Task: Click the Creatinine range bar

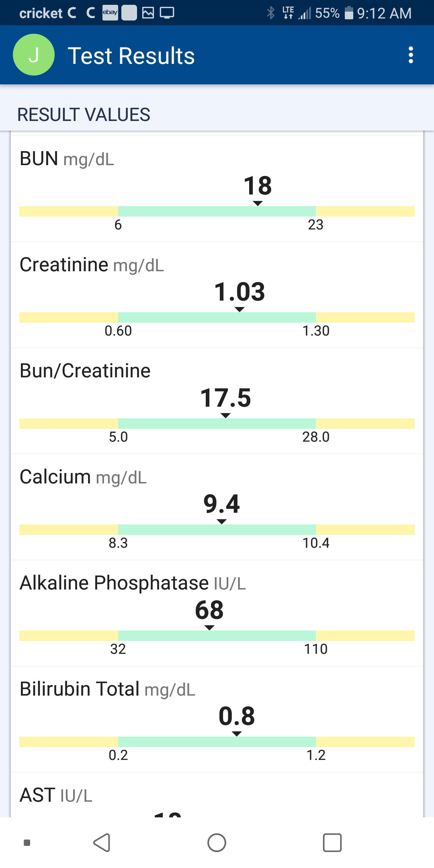Action: pyautogui.click(x=217, y=317)
